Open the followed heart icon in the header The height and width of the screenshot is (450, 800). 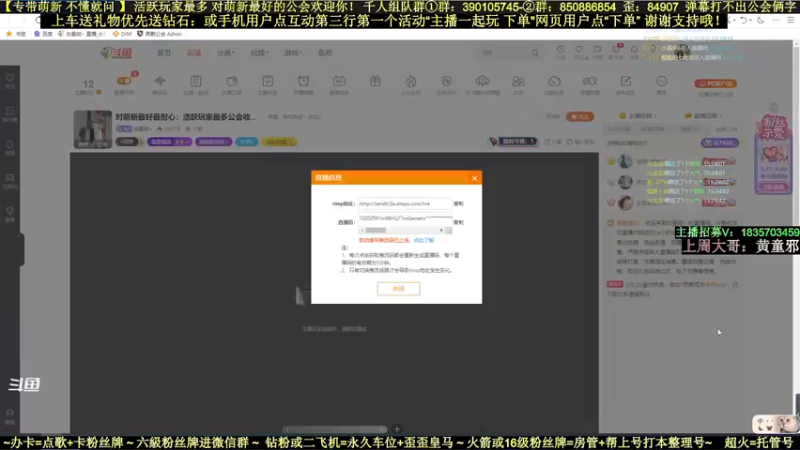pos(579,50)
